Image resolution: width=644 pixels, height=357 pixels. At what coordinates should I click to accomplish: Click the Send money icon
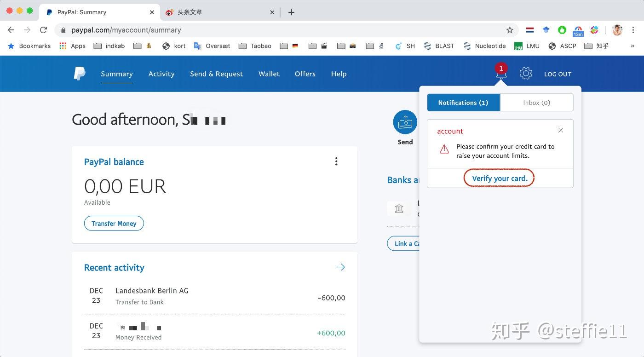coord(405,122)
